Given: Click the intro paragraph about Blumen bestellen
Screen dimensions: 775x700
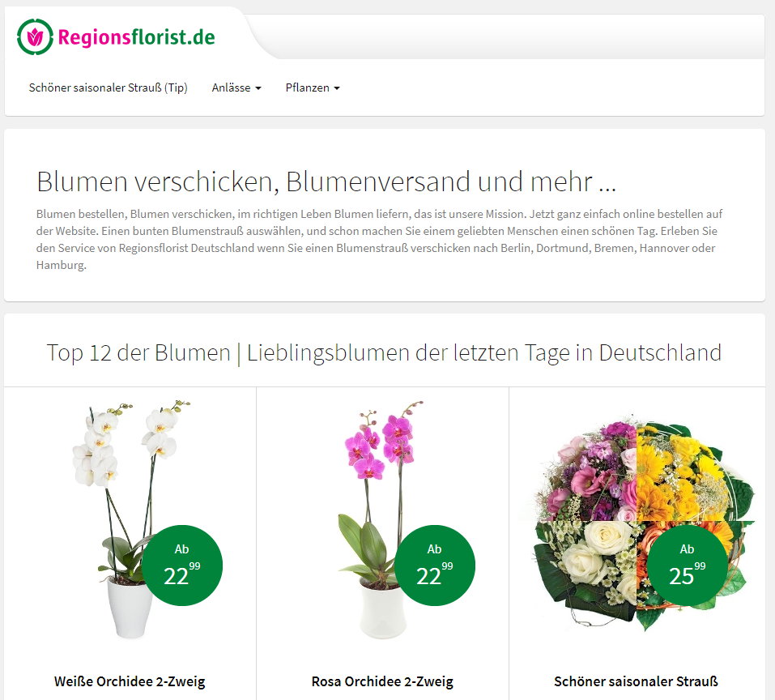Looking at the screenshot, I should click(379, 239).
